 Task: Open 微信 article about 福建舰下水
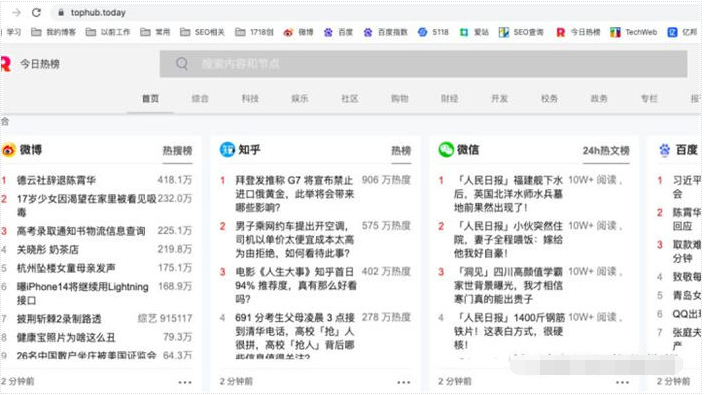pos(508,194)
